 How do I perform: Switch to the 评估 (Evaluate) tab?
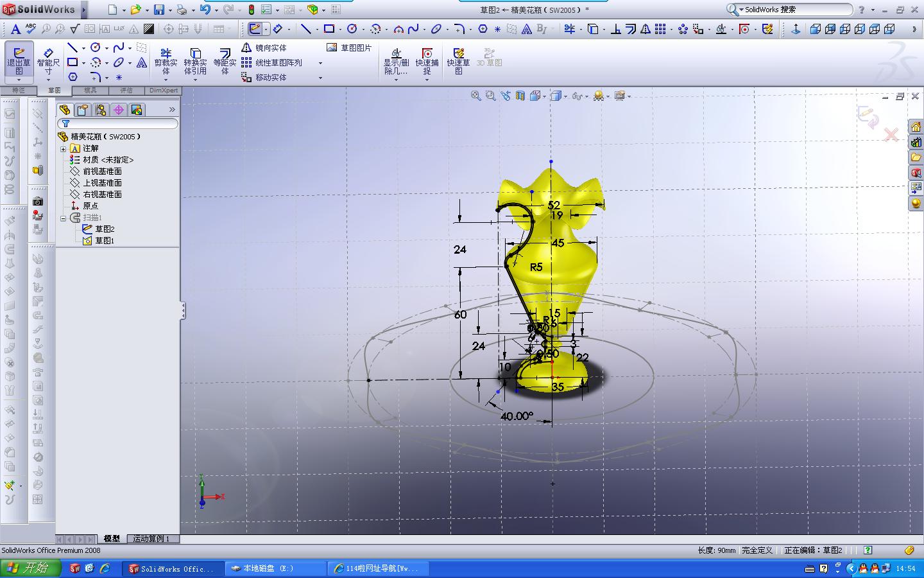tap(126, 91)
